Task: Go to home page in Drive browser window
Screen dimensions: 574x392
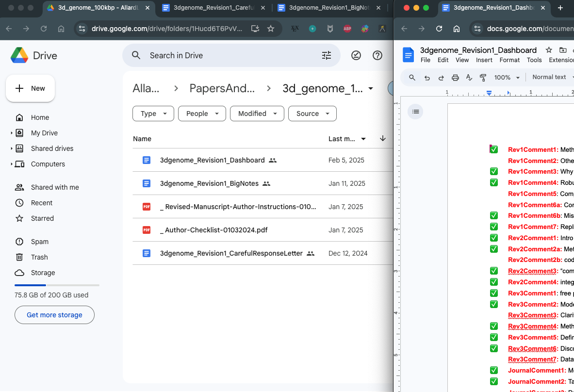Action: click(x=61, y=29)
